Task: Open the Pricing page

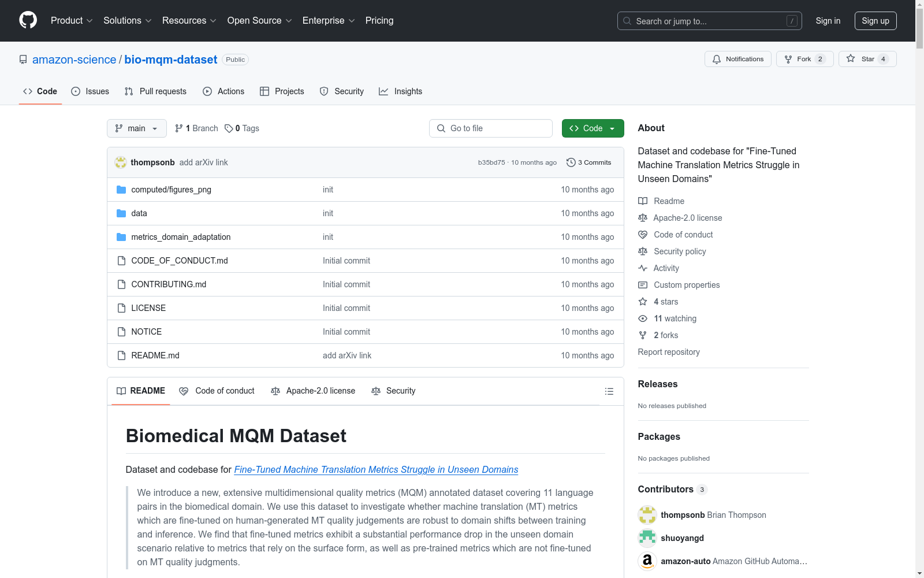Action: pyautogui.click(x=379, y=21)
